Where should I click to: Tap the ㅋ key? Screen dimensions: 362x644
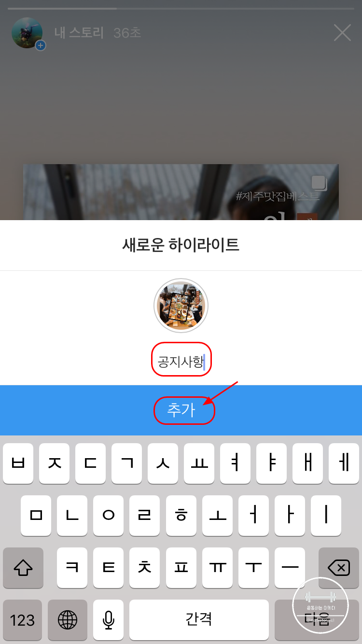(x=72, y=568)
